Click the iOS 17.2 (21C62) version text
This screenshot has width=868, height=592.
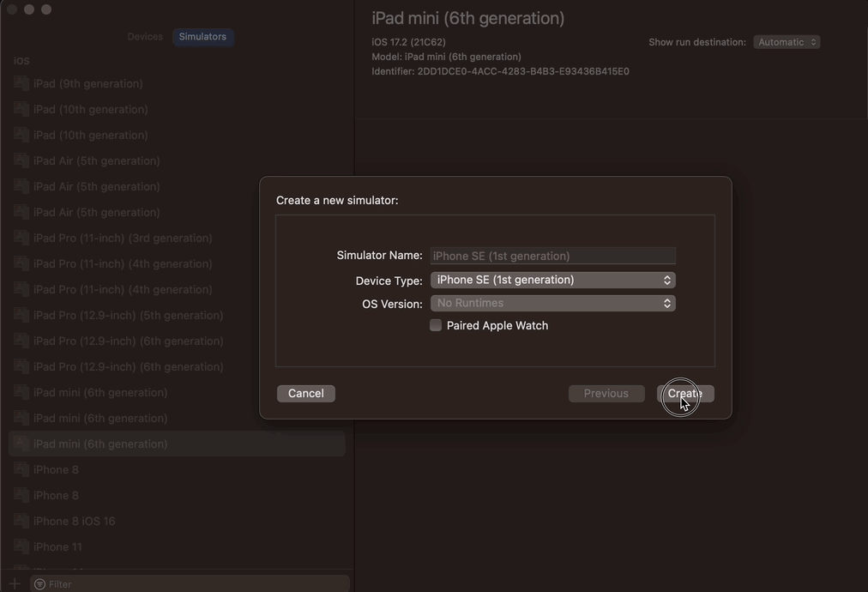pyautogui.click(x=408, y=42)
